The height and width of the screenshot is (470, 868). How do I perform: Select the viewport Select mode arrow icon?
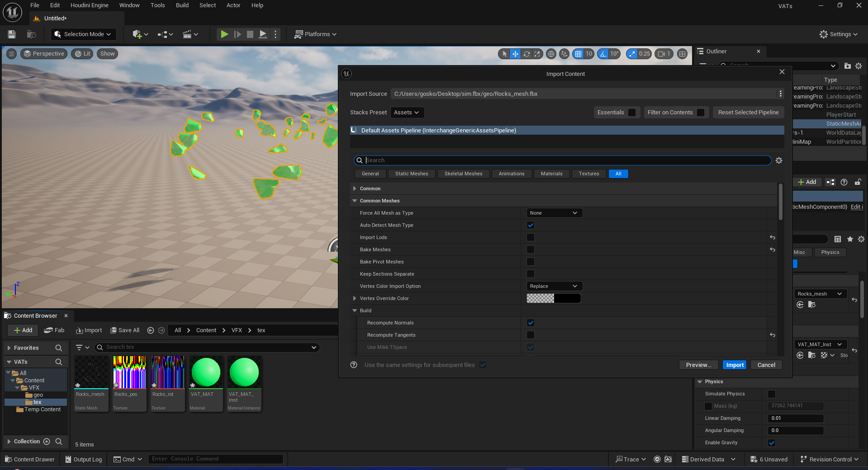(504, 54)
